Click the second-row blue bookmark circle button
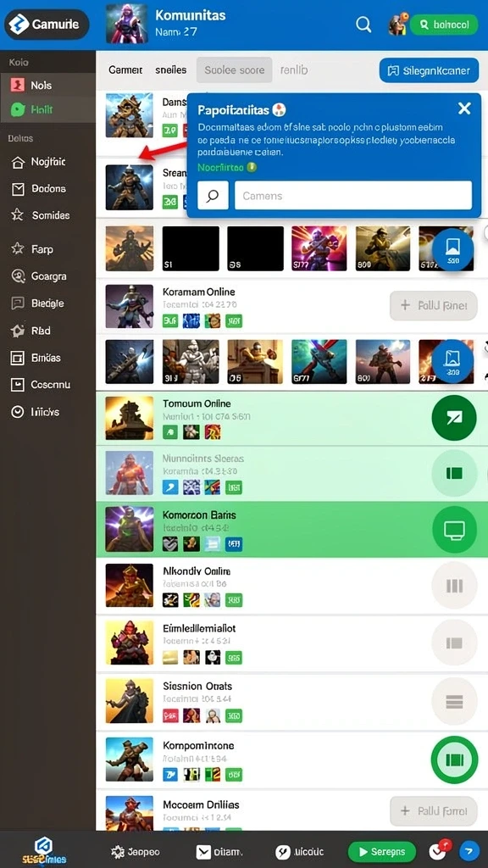Image resolution: width=488 pixels, height=868 pixels. coord(453,361)
